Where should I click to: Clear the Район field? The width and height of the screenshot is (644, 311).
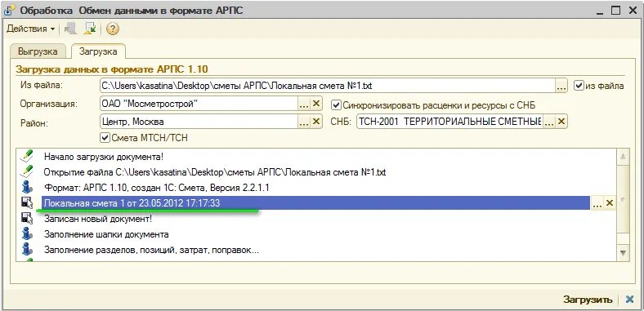[315, 122]
